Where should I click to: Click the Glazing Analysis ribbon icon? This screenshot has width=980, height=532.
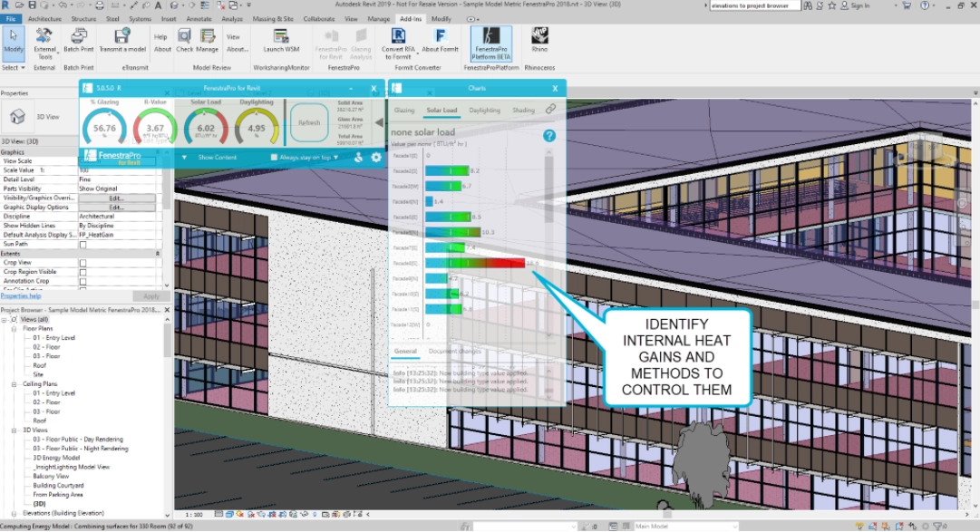click(361, 44)
